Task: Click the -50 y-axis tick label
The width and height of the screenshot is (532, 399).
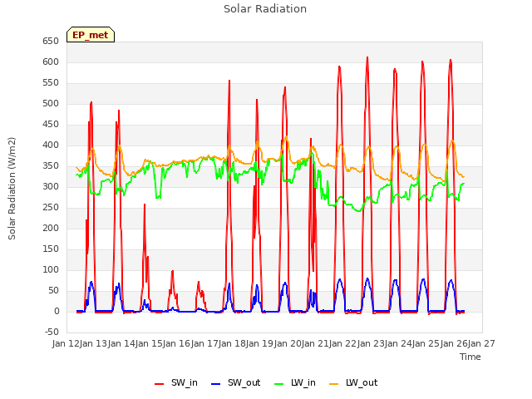Action: click(52, 332)
